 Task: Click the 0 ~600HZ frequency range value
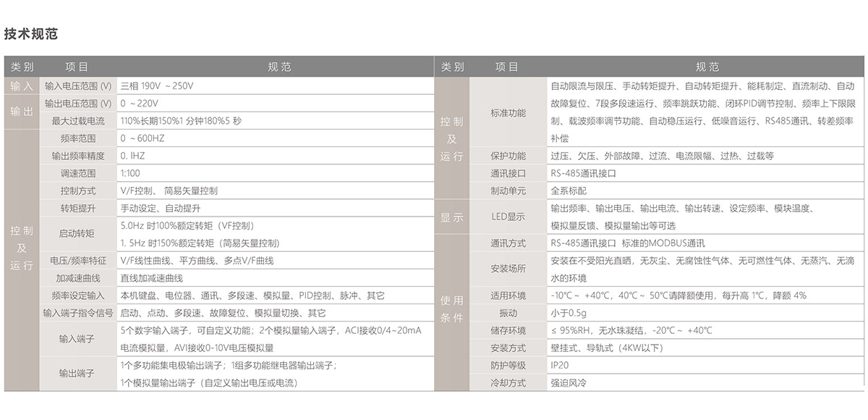point(144,138)
